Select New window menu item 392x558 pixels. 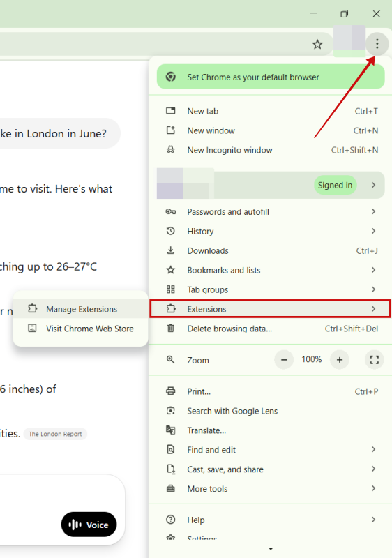[270, 130]
